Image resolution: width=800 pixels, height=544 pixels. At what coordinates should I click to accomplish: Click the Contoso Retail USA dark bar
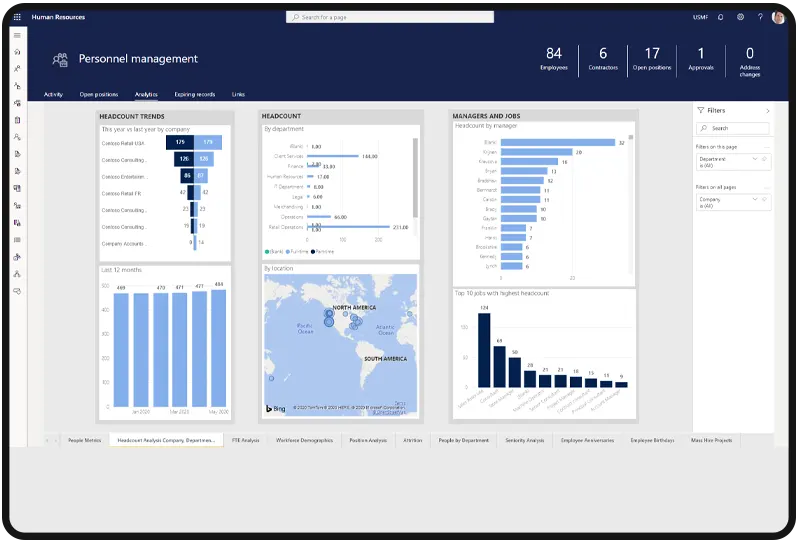(x=182, y=142)
